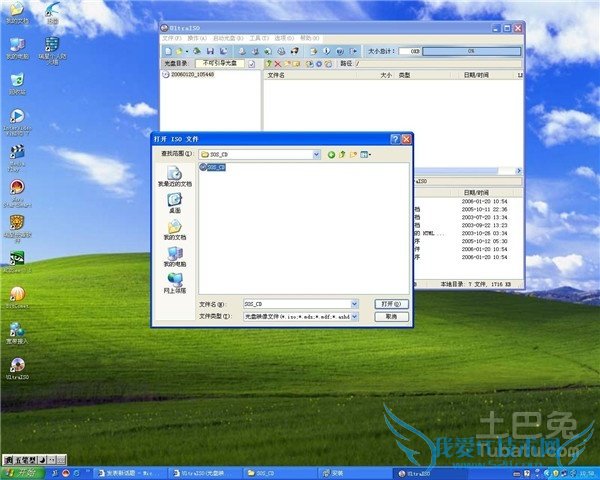Open the Bootable (启动光盘) menu in UltraISO
This screenshot has height=480, width=600.
coord(228,38)
